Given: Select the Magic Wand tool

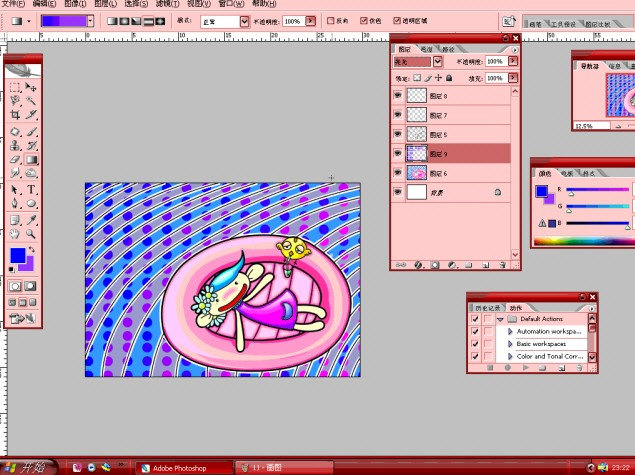Looking at the screenshot, I should (31, 100).
